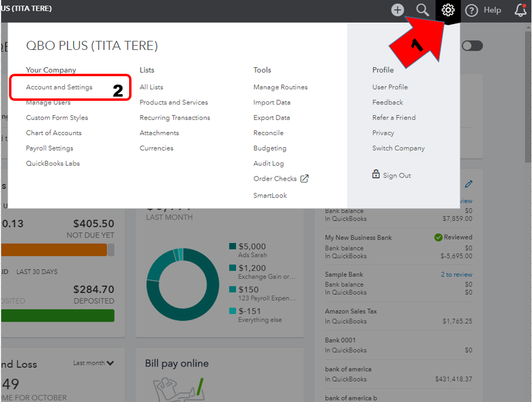Click the $405.50 not due yet amount
Image resolution: width=532 pixels, height=402 pixels.
click(x=94, y=224)
